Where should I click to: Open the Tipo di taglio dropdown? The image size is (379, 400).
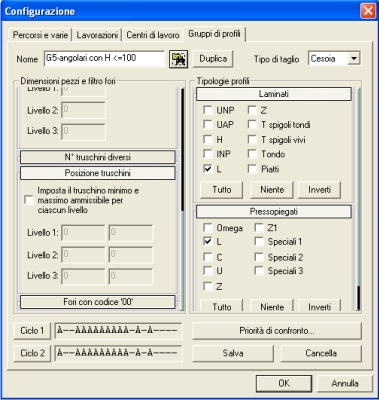[353, 59]
